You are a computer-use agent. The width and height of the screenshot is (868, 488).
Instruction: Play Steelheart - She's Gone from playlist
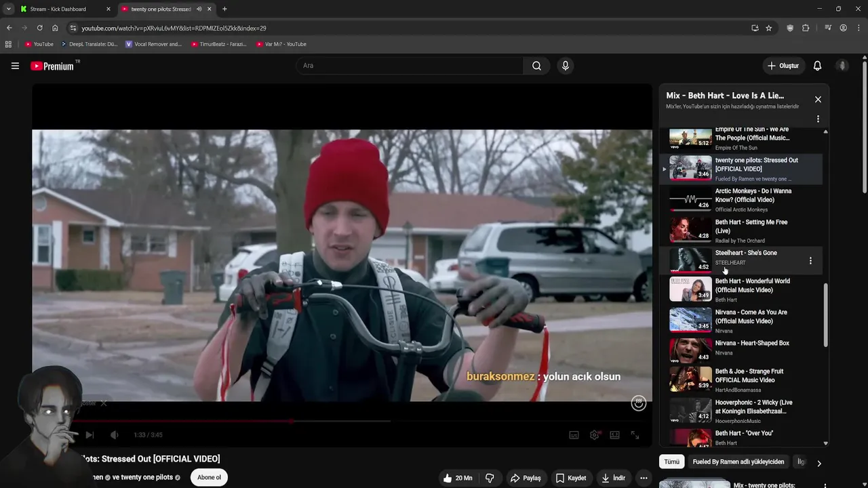click(x=741, y=261)
